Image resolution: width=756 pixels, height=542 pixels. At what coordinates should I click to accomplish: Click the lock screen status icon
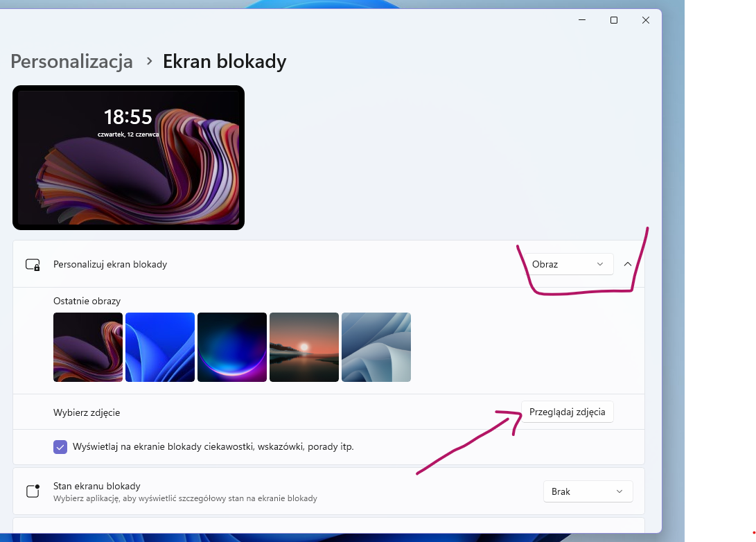pyautogui.click(x=33, y=491)
